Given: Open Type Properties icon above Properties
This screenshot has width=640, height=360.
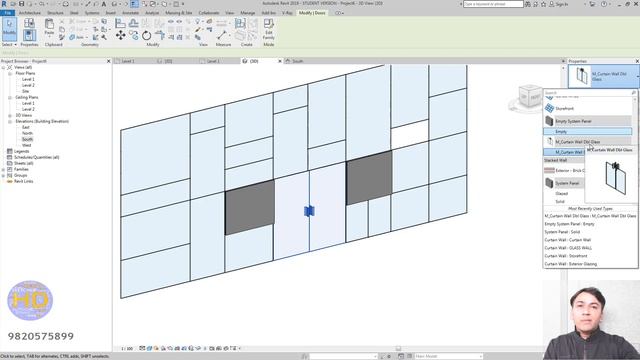Looking at the screenshot, I should [x=29, y=23].
